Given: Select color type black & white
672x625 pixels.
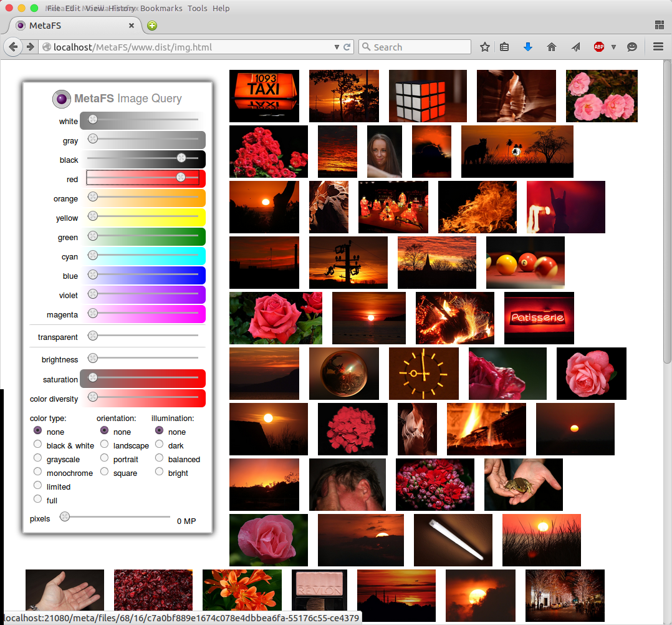Looking at the screenshot, I should 37,444.
